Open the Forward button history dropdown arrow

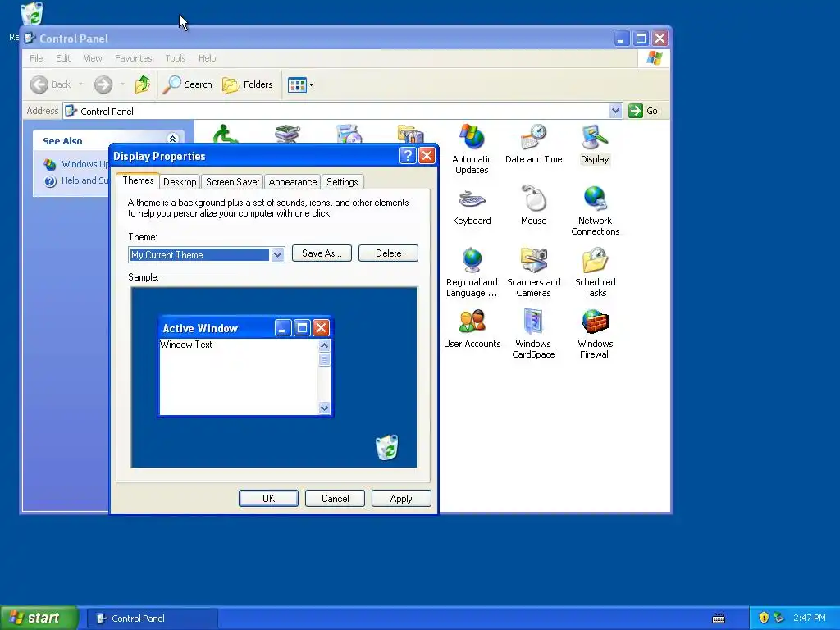tap(122, 84)
